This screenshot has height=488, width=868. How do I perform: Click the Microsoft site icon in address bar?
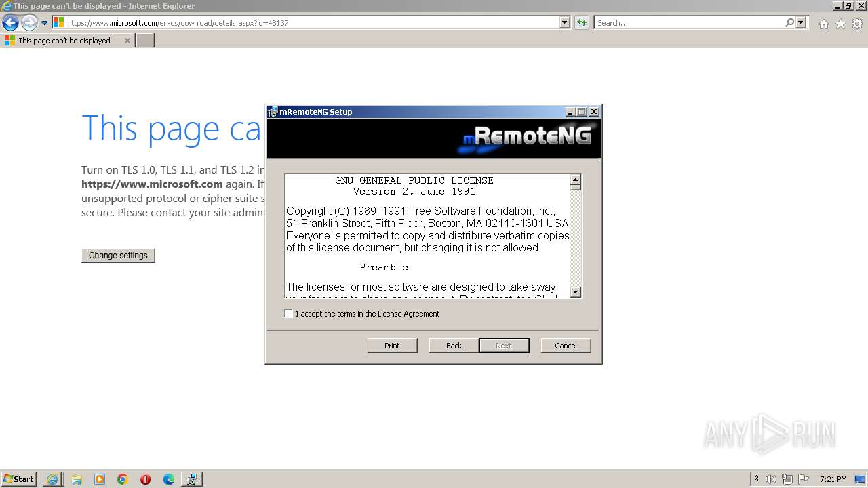click(59, 22)
